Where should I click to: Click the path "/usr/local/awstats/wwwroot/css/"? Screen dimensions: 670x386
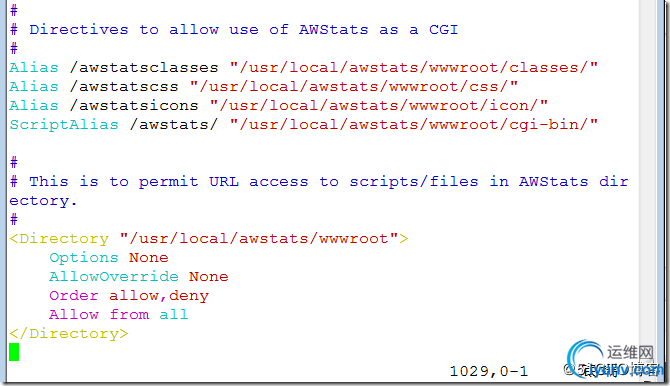coord(354,87)
